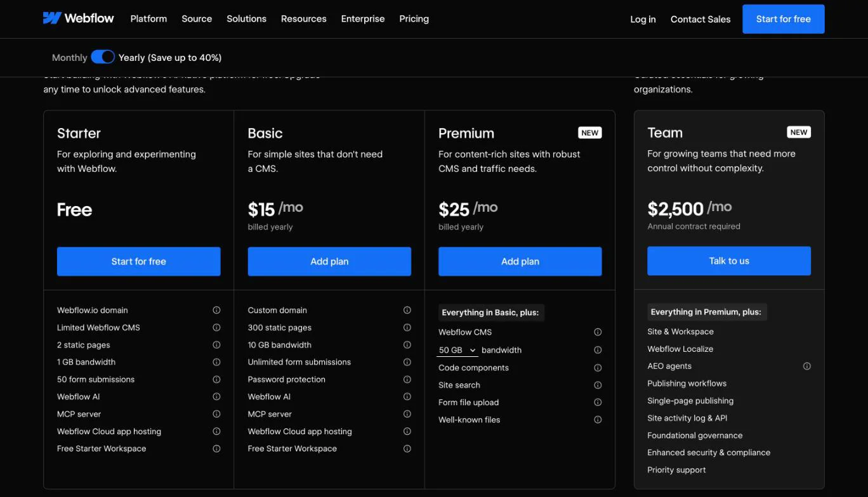The image size is (868, 497).
Task: Click Publishing workflows feature text
Action: 687,384
